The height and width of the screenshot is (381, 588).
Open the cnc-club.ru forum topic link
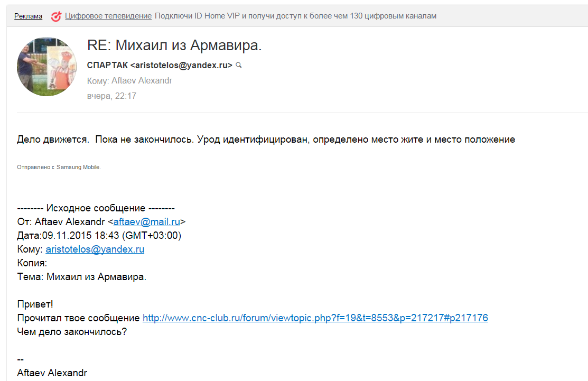[x=315, y=318]
